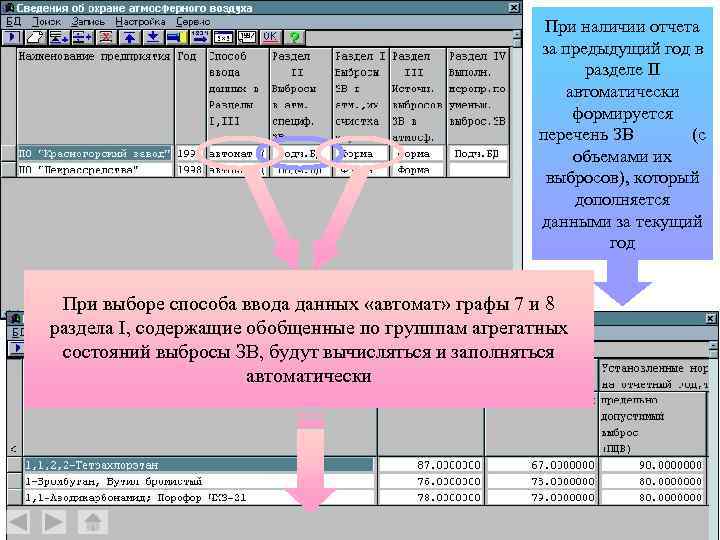This screenshot has height=540, width=720.
Task: Click Форма cell in Раздел III, Красногорский row
Action: (417, 153)
